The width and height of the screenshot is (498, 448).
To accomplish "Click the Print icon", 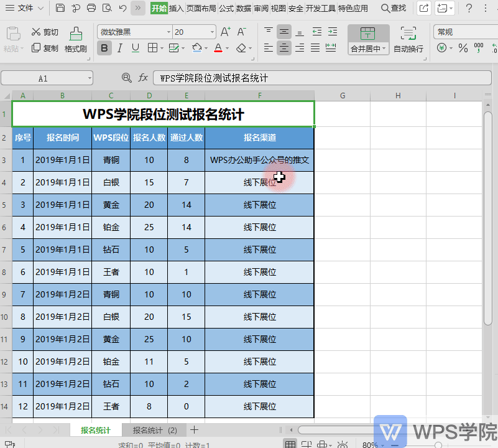I will 91,8.
